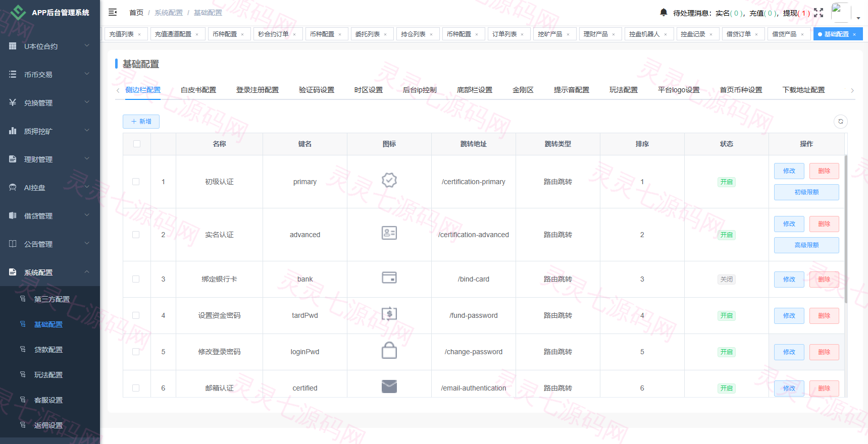Expand the 兑换管理 menu chevron

click(87, 102)
